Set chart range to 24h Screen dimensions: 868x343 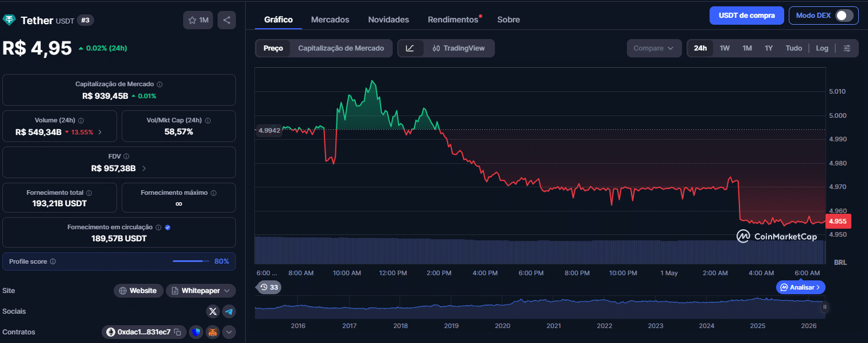point(700,48)
